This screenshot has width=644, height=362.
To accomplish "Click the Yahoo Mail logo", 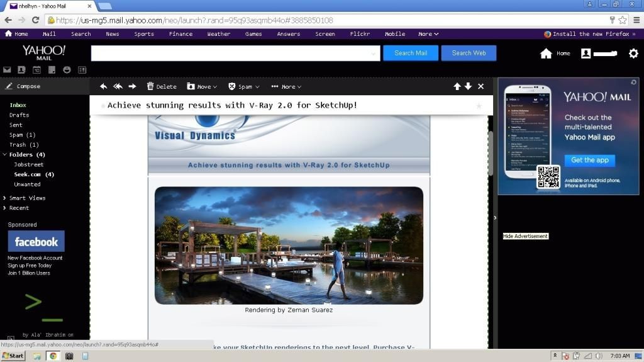I will (x=44, y=53).
